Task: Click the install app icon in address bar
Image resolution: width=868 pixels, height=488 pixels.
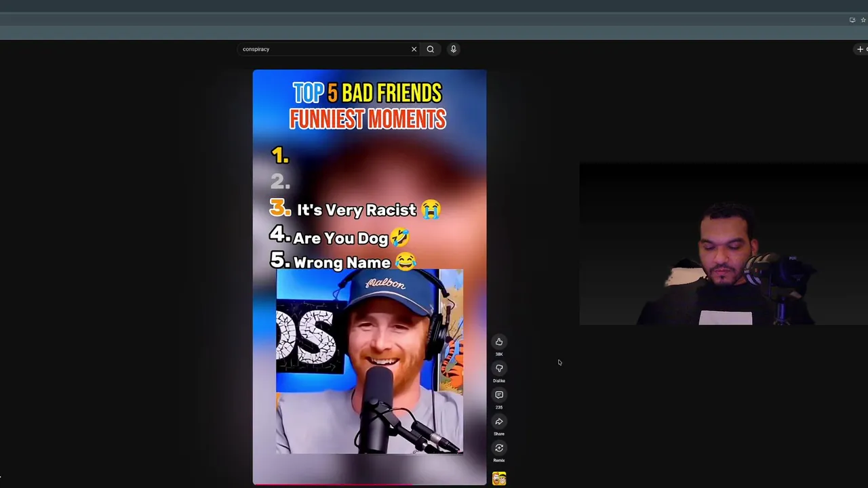Action: point(852,20)
